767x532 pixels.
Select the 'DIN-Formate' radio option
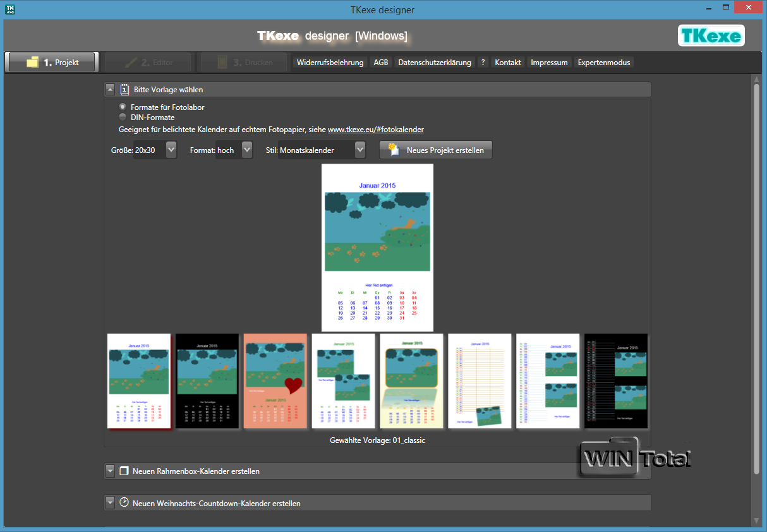[123, 118]
